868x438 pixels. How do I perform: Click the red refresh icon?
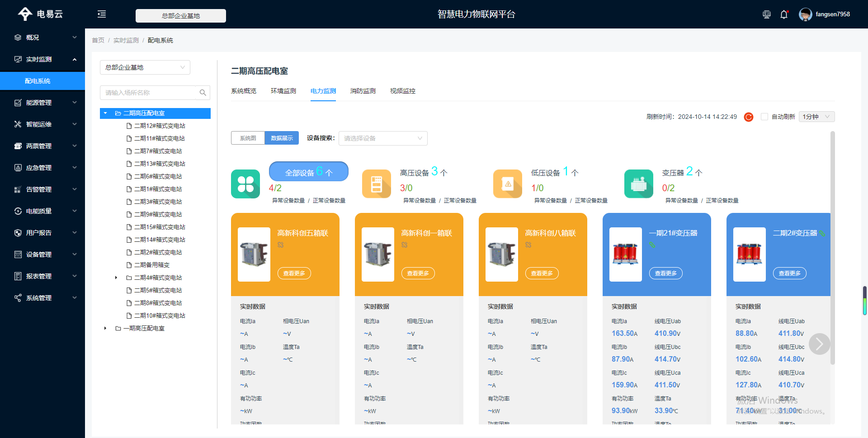coord(749,117)
